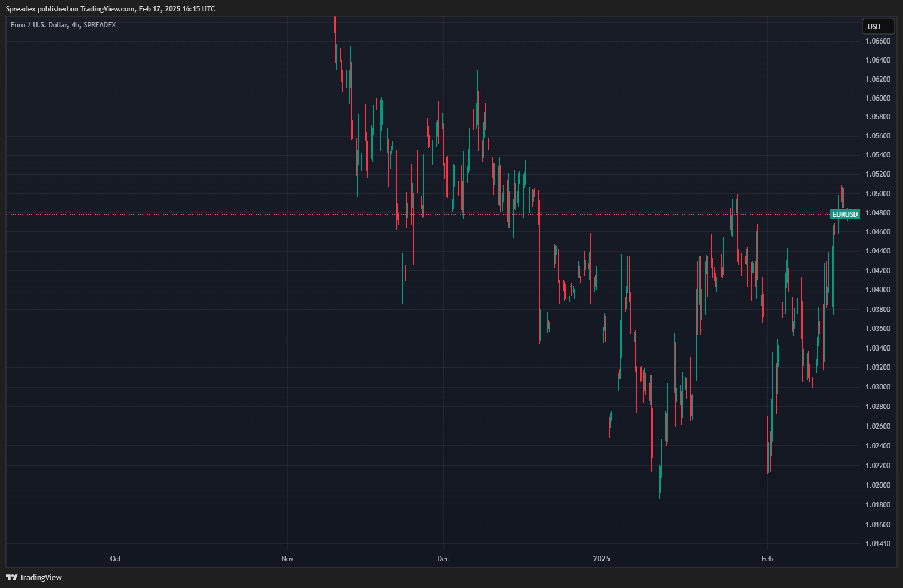Click the Dec label on time axis
The image size is (903, 588).
(x=443, y=559)
